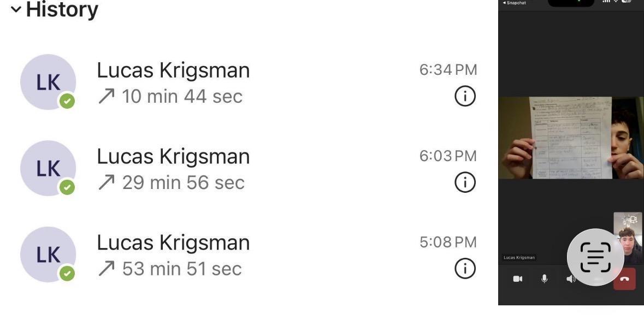Toggle the video camera in call
The height and width of the screenshot is (319, 644).
pos(517,279)
